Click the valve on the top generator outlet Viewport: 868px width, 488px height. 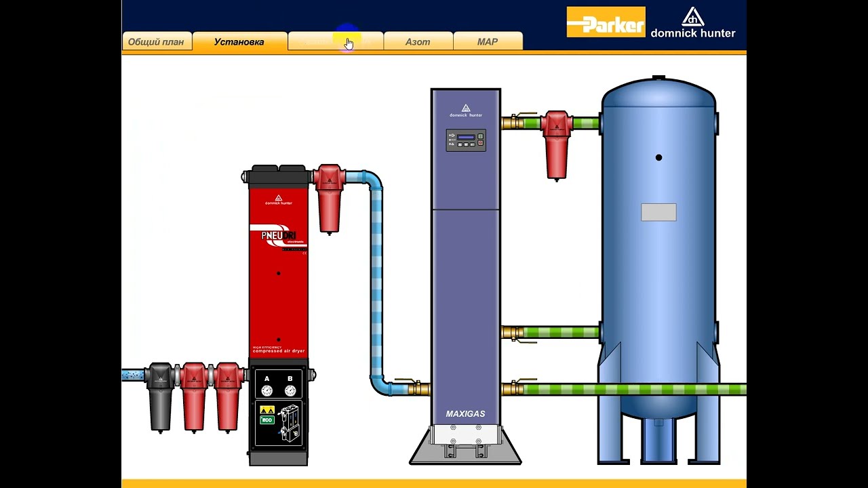pos(519,122)
